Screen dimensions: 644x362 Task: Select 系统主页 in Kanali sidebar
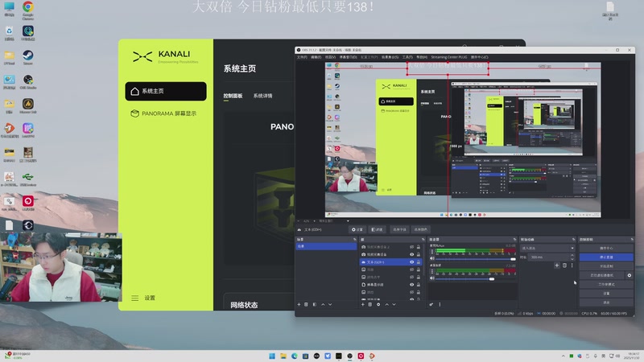(166, 91)
